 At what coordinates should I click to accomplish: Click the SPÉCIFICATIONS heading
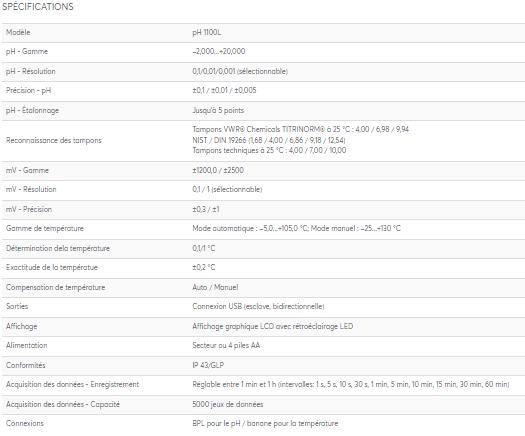(38, 7)
